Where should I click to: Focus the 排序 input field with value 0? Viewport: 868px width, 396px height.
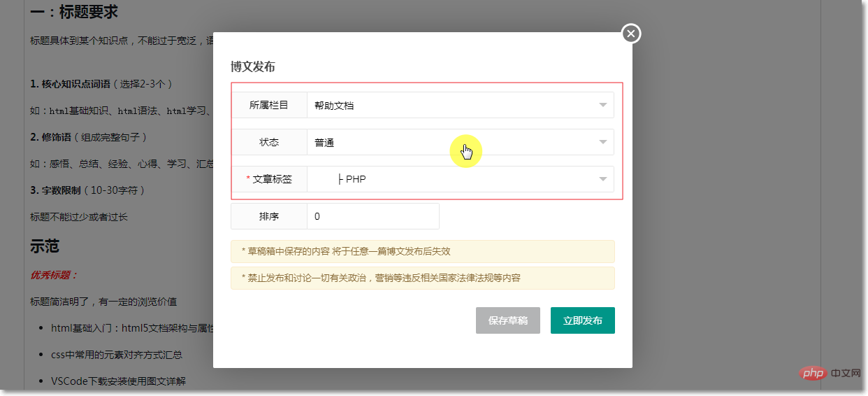373,216
